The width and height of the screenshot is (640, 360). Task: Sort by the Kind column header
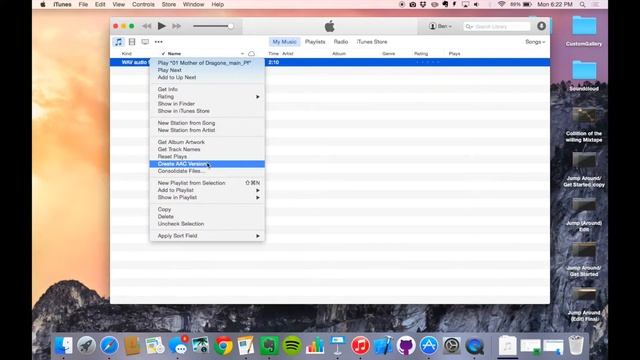[x=127, y=53]
